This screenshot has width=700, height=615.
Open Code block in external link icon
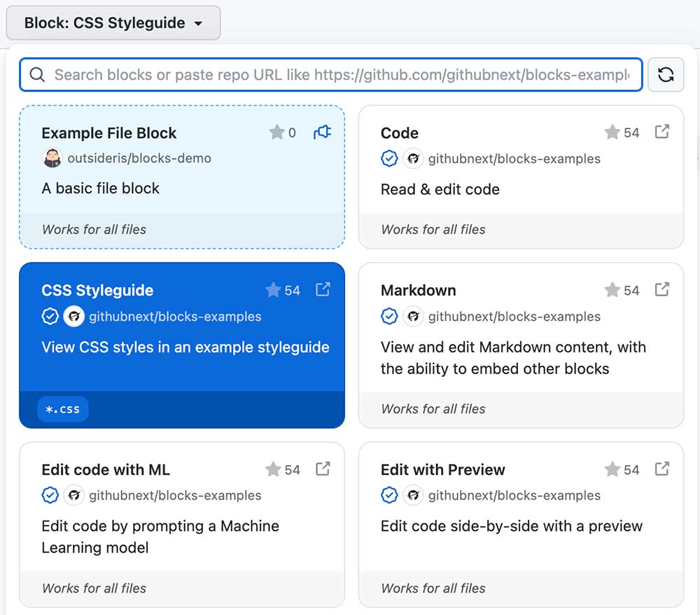click(x=662, y=132)
